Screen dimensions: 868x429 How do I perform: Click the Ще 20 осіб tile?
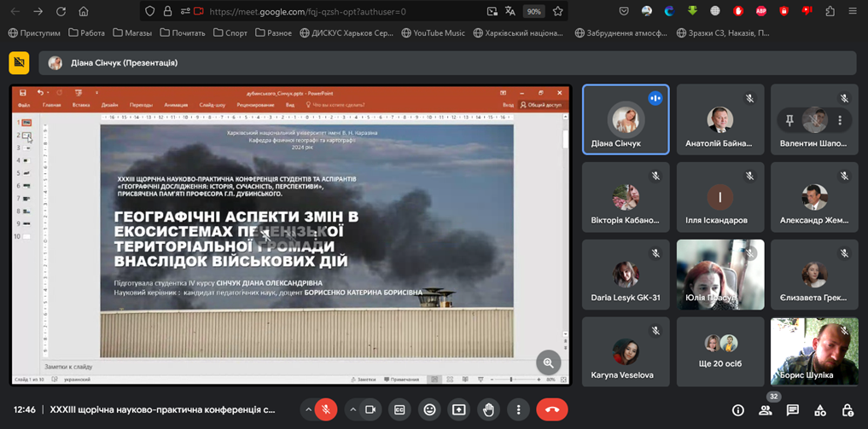pos(720,351)
